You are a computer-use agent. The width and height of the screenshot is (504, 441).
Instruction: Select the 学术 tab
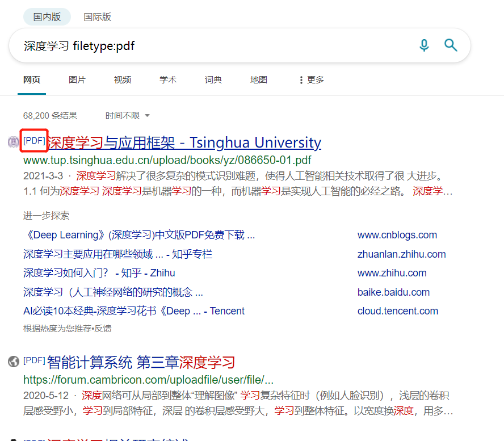(168, 79)
